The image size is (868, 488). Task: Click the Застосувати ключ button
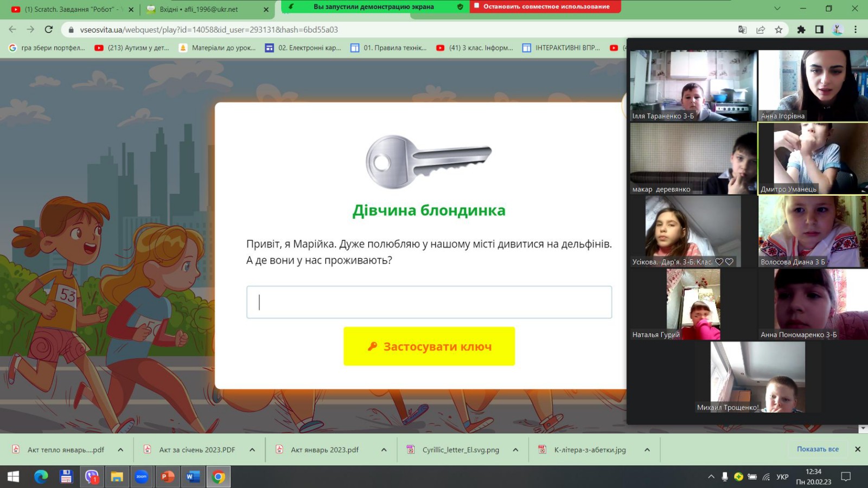coord(429,346)
